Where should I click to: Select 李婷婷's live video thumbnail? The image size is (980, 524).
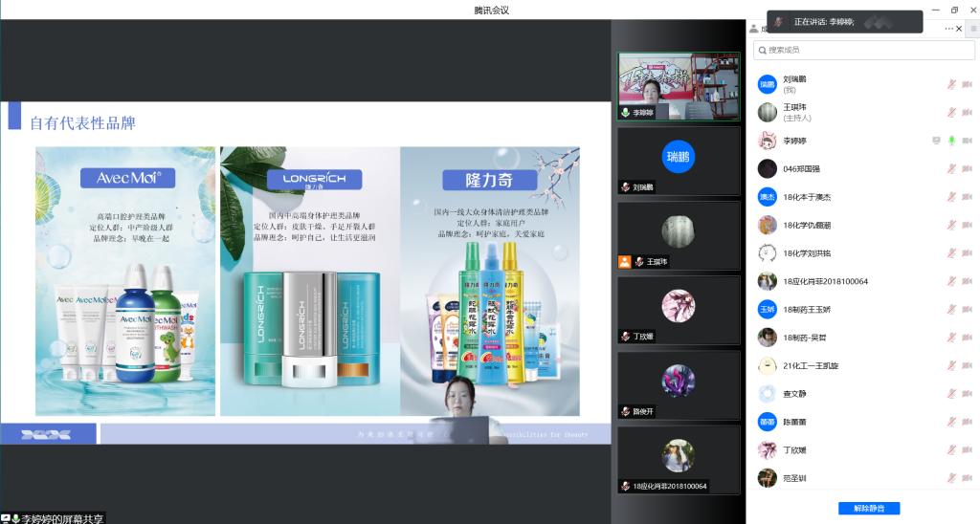679,86
